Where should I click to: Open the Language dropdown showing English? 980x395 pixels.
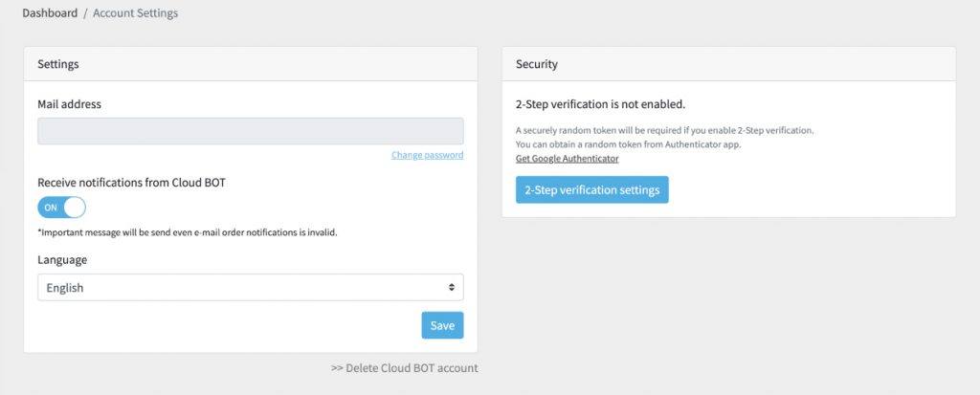(x=251, y=288)
